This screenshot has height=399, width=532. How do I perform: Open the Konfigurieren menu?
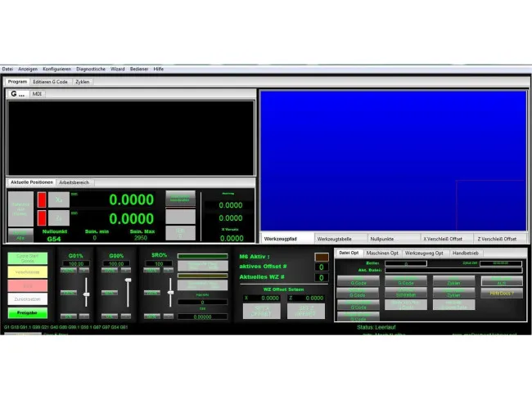(56, 69)
